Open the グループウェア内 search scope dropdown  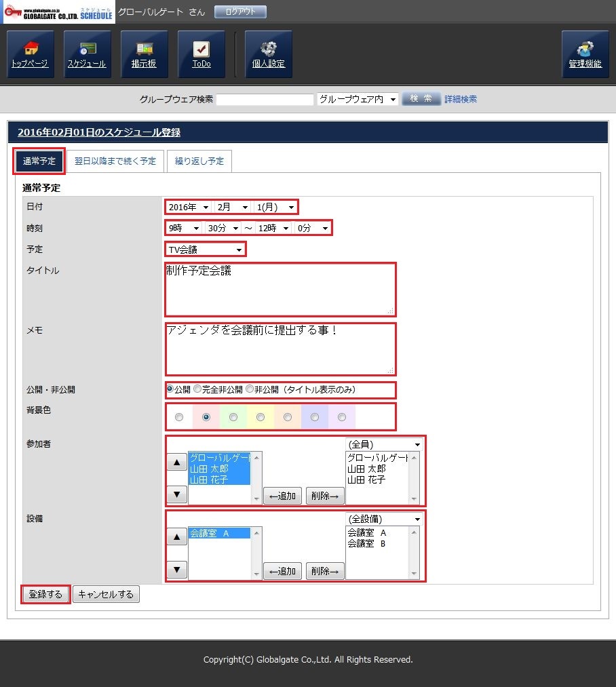pyautogui.click(x=358, y=100)
